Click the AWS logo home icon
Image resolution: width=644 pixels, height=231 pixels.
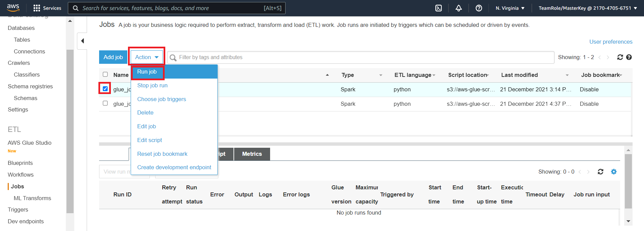tap(13, 8)
